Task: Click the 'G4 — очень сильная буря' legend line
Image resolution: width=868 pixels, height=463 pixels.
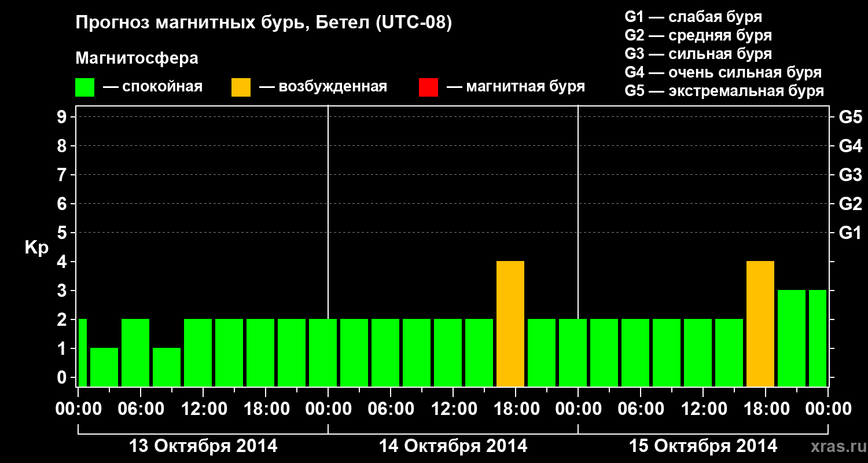Action: [x=723, y=72]
